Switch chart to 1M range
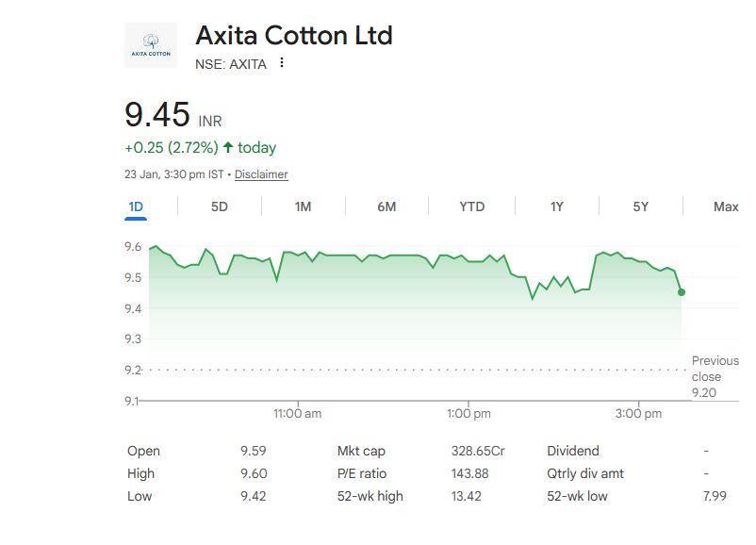Screen dimensions: 756x545 point(303,206)
